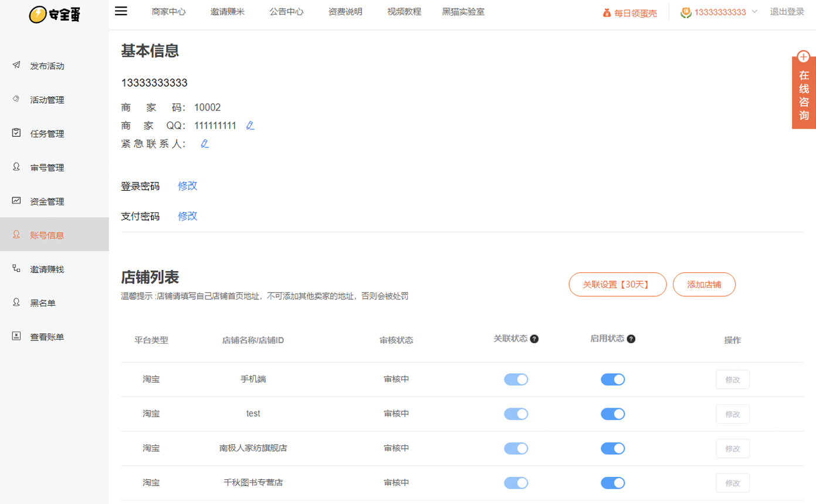The image size is (816, 504).
Task: Open the 在线咨询 floating panel
Action: pyautogui.click(x=804, y=90)
